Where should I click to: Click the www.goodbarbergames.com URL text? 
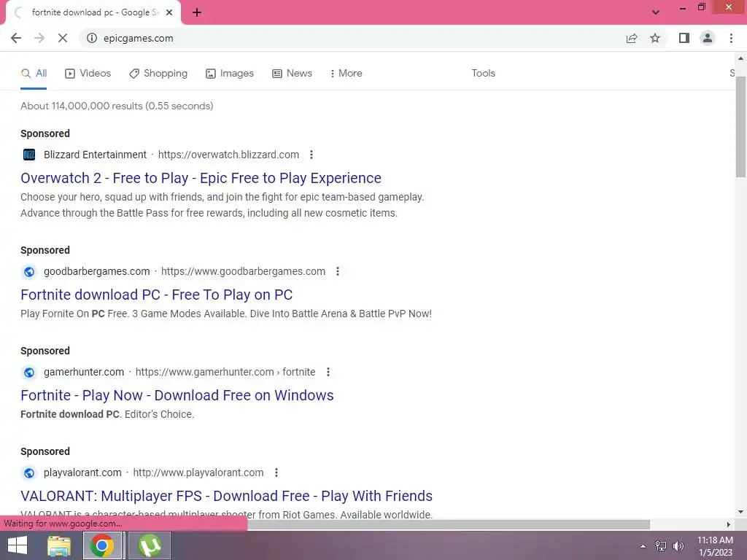(x=243, y=271)
